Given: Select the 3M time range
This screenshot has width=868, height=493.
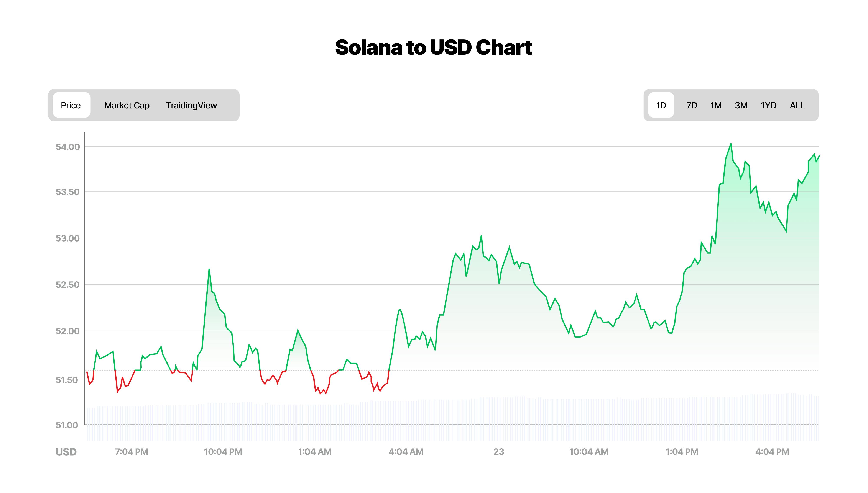Looking at the screenshot, I should [x=741, y=105].
